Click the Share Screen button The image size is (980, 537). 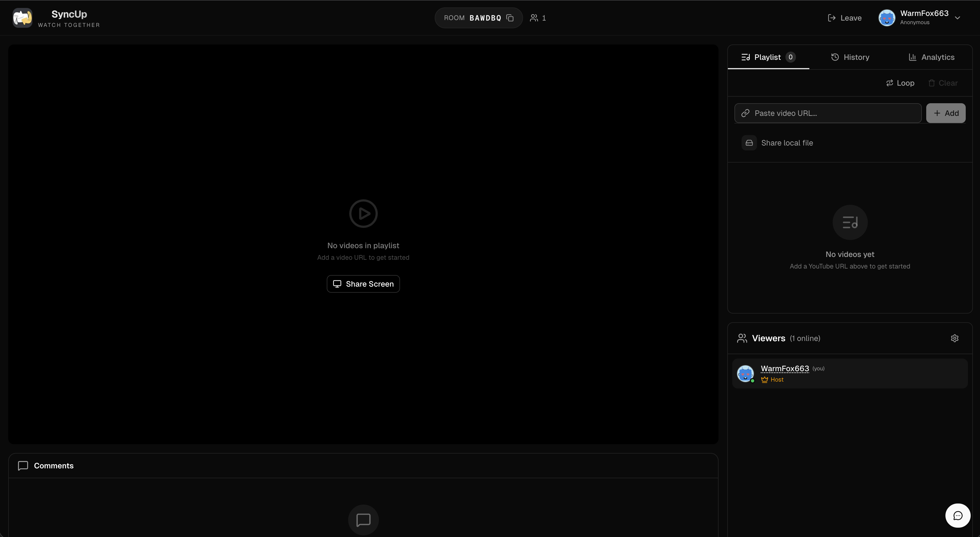(x=363, y=284)
